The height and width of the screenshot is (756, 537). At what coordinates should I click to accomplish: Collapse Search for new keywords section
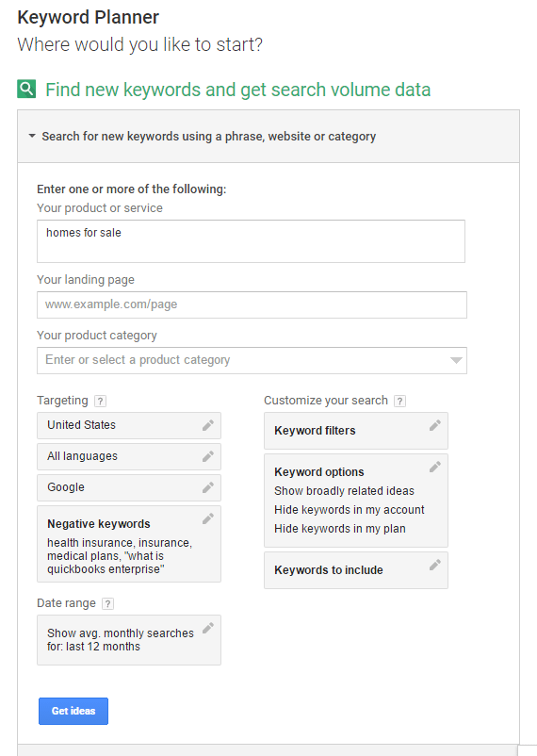(32, 136)
